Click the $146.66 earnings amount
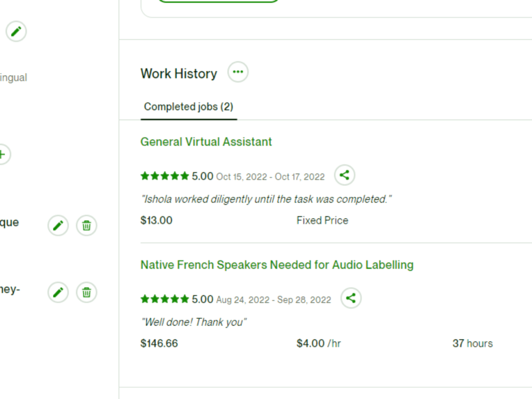Screen dimensions: 532x399 tap(159, 343)
